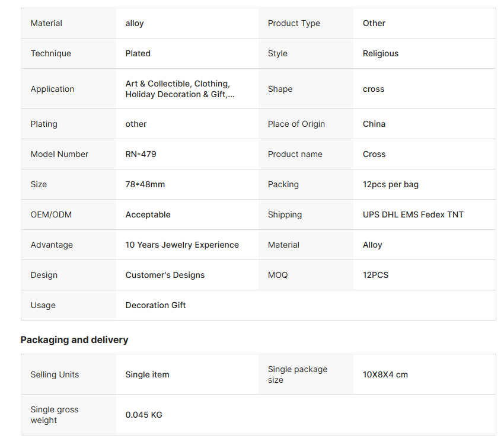Select the "12PCS" MOQ value
504x442 pixels.
[375, 275]
